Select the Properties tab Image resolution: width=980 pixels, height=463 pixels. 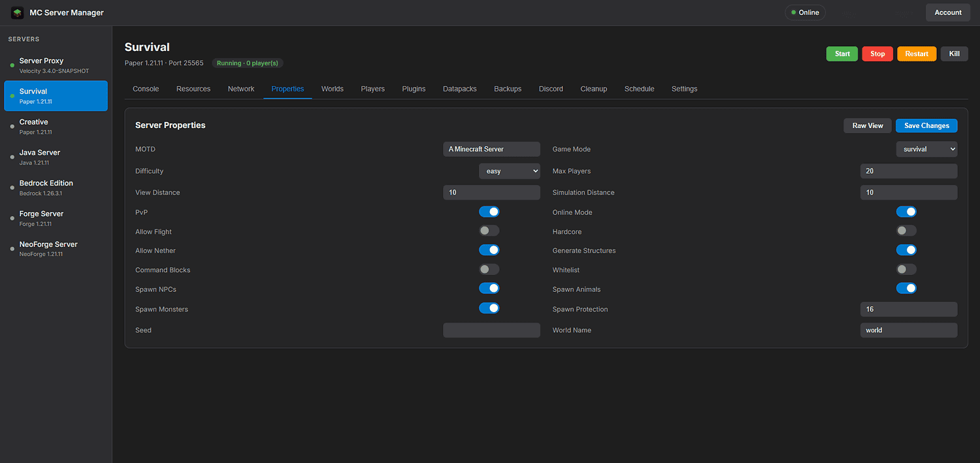click(x=287, y=89)
